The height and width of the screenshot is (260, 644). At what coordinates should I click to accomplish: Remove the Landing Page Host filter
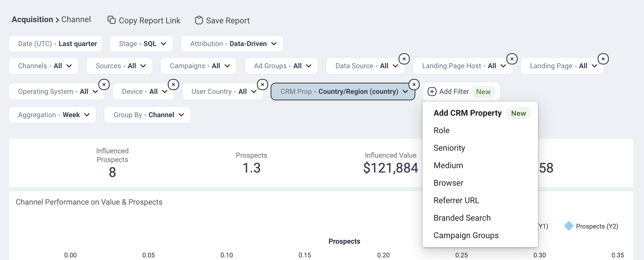coord(512,59)
